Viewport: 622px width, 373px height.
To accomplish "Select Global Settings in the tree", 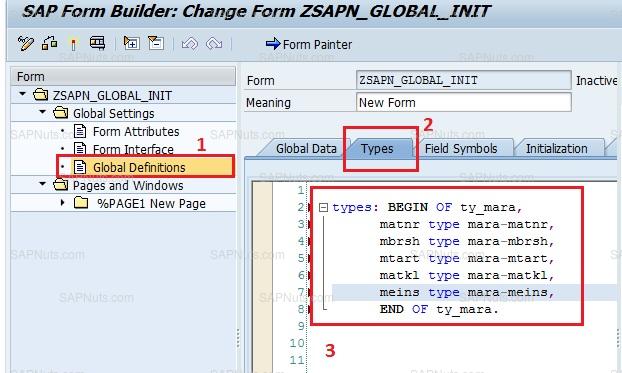I will [x=113, y=113].
